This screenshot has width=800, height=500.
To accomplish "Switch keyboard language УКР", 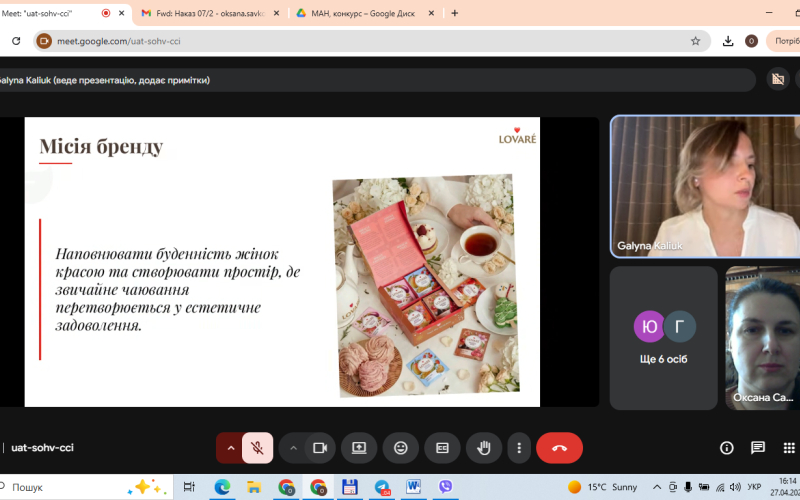I will (x=754, y=487).
